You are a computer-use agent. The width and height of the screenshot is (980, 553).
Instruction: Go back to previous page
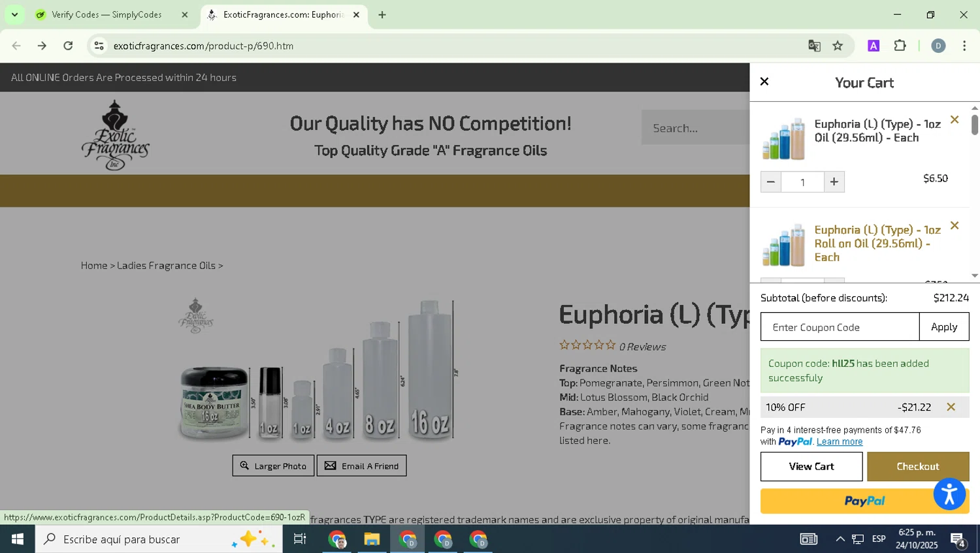coord(16,46)
